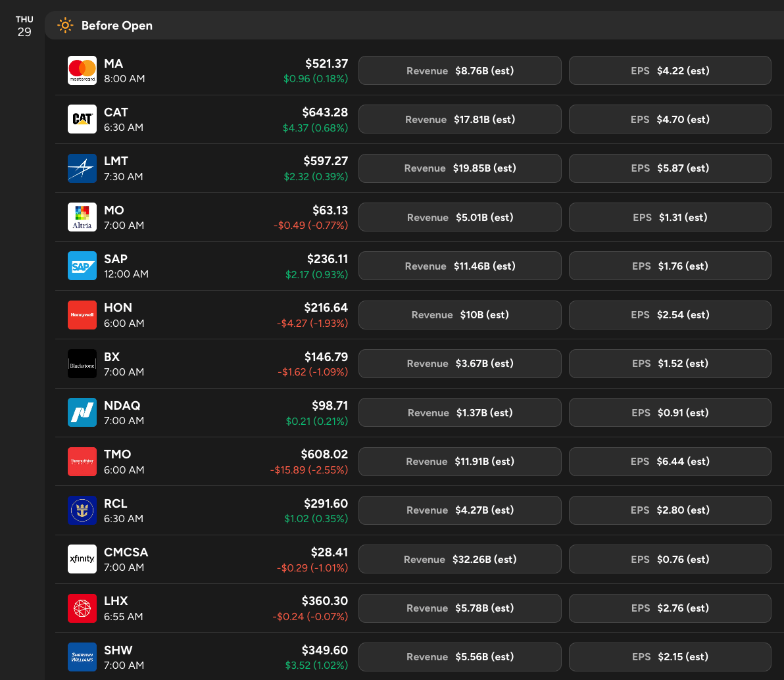Open BX EPS estimate $1.52

(x=670, y=364)
